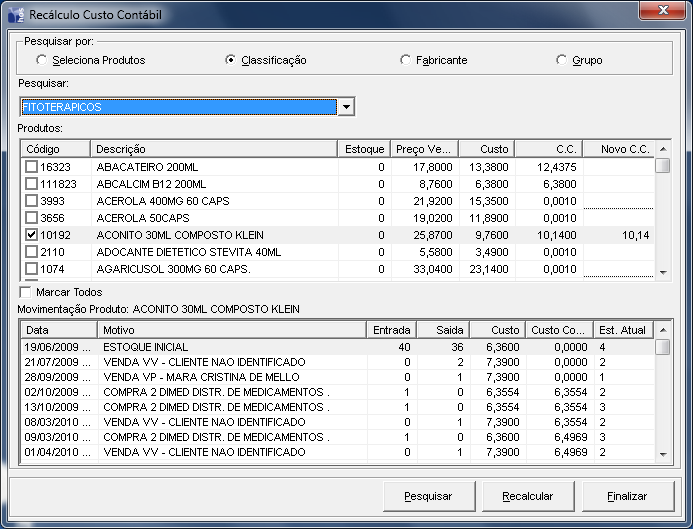
Task: Choose Fabricante search option
Action: [x=406, y=60]
